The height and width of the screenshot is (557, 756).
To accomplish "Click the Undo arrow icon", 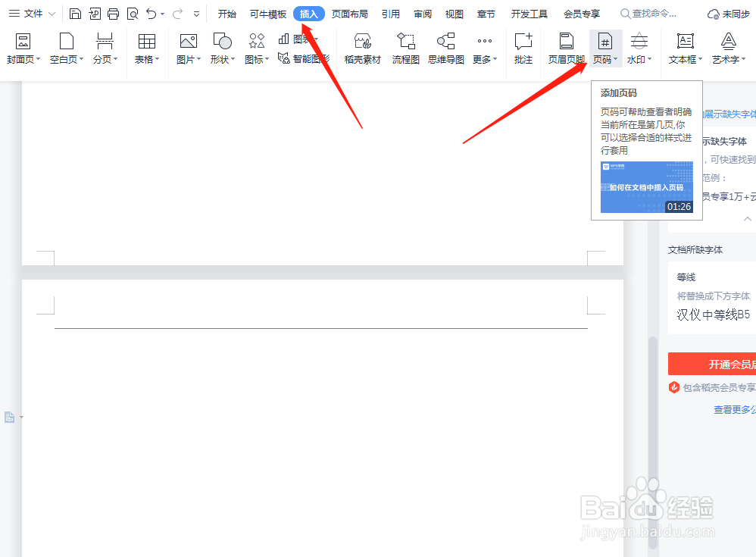I will [x=152, y=14].
